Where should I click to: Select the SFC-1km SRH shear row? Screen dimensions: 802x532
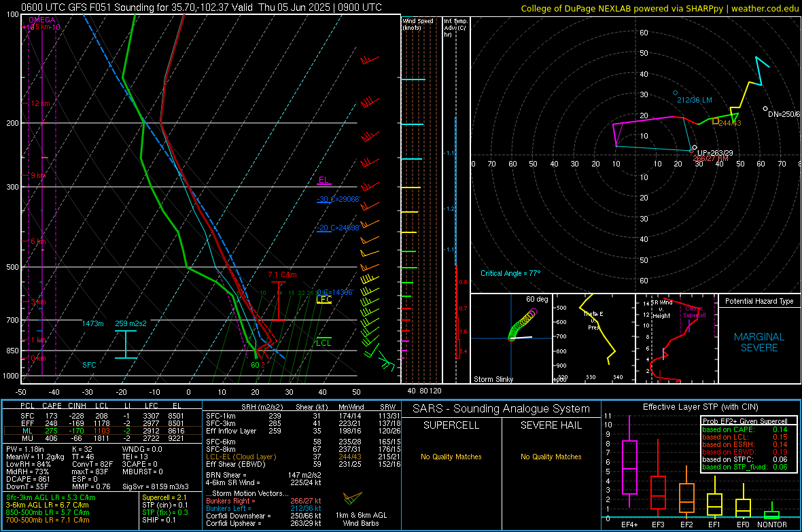pyautogui.click(x=303, y=416)
